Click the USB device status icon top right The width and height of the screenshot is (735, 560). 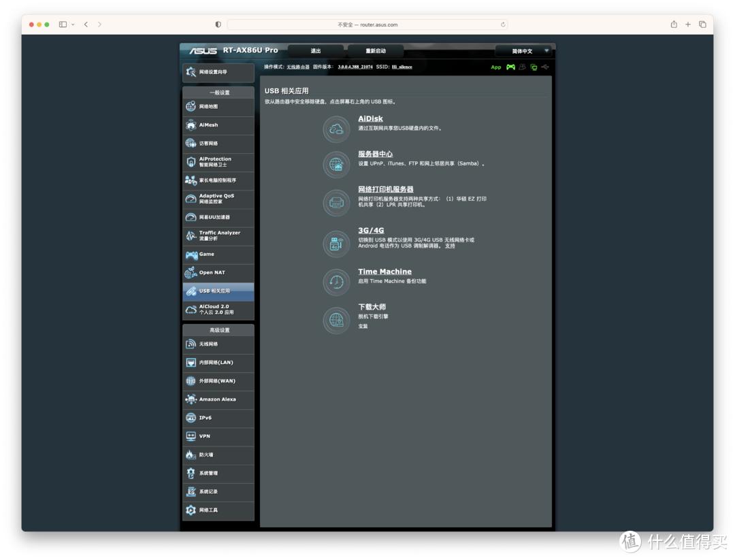[544, 67]
